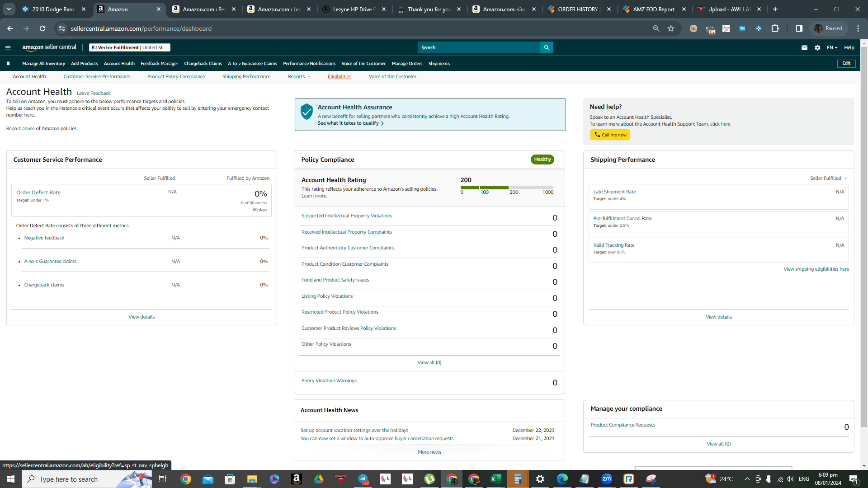The height and width of the screenshot is (488, 868).
Task: Open Help in Seller Central header
Action: point(849,47)
